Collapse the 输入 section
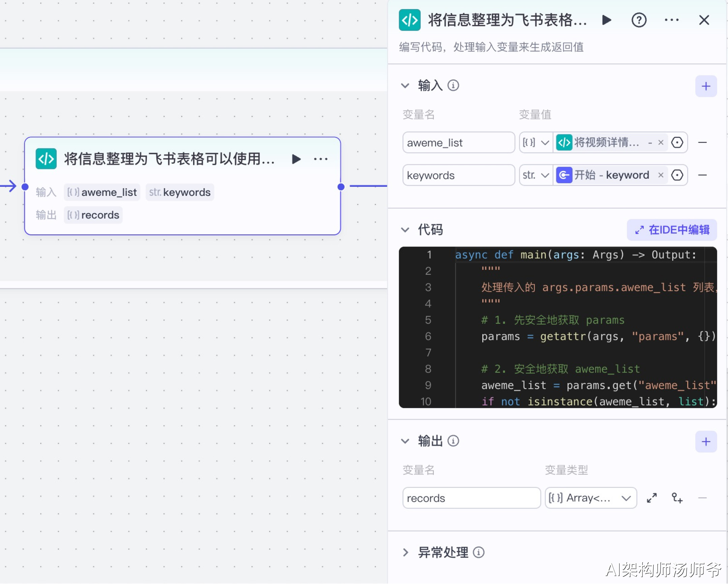The image size is (728, 584). tap(405, 86)
